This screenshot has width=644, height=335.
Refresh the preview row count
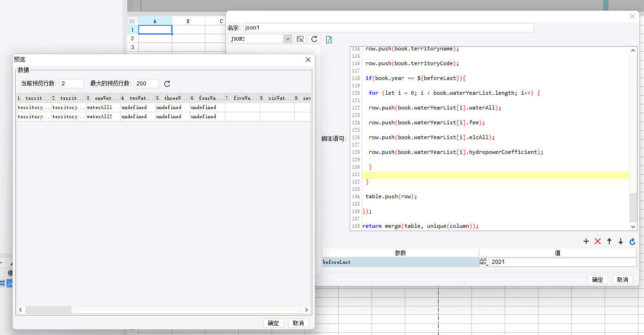167,84
